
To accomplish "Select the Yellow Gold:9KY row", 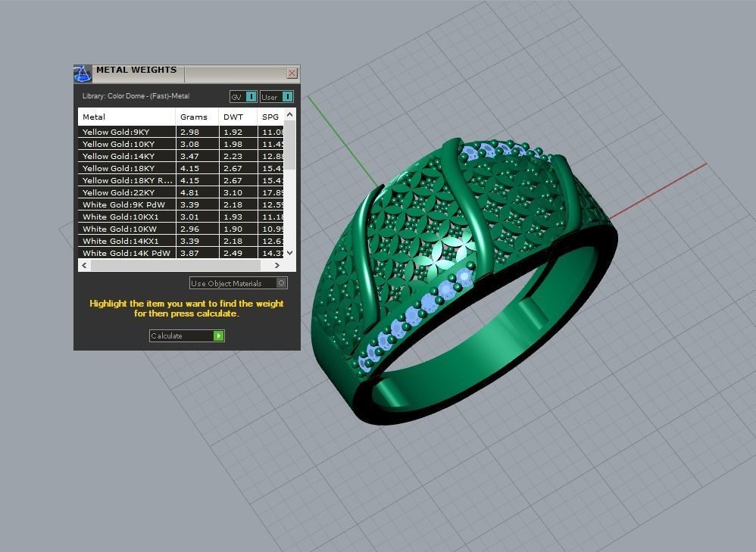I will [181, 132].
